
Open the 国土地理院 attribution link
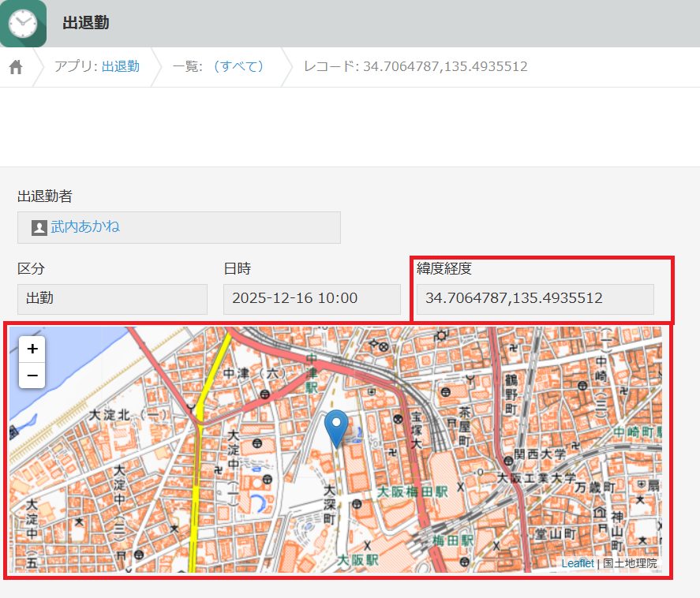pyautogui.click(x=630, y=563)
